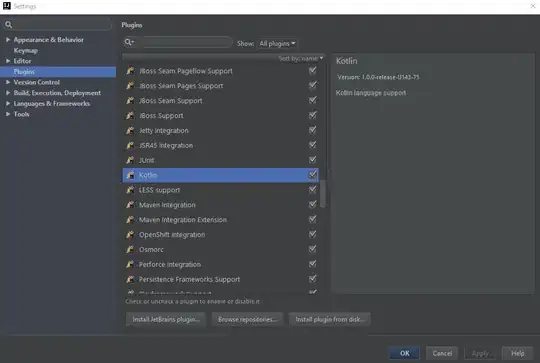Image resolution: width=540 pixels, height=363 pixels.
Task: Toggle the JBoss Seam Support checkbox
Action: pyautogui.click(x=312, y=100)
